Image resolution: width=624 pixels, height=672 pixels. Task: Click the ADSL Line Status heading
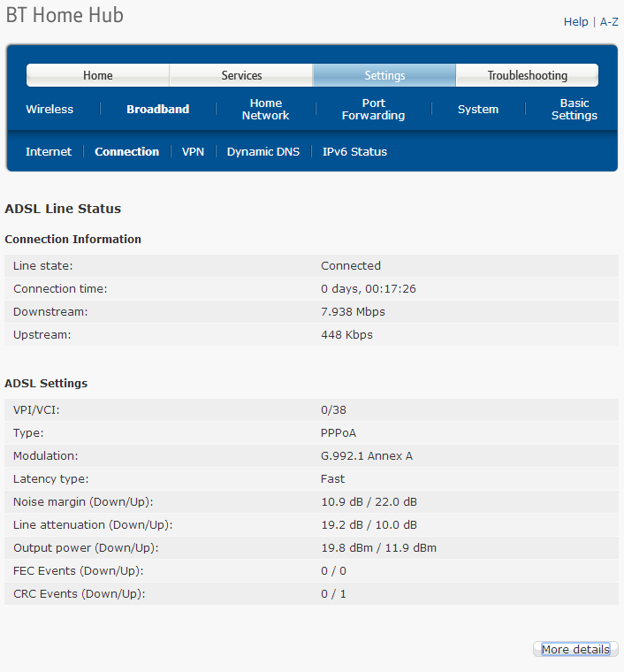(x=63, y=209)
